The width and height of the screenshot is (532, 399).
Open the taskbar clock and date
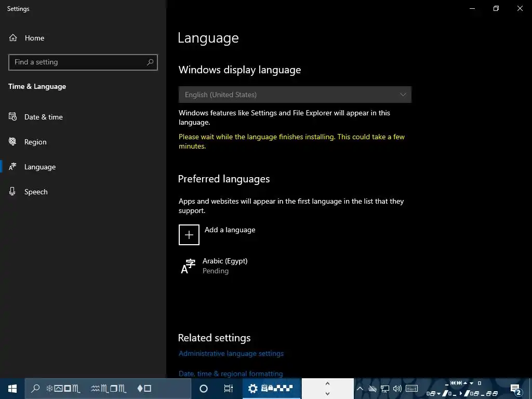(x=463, y=389)
